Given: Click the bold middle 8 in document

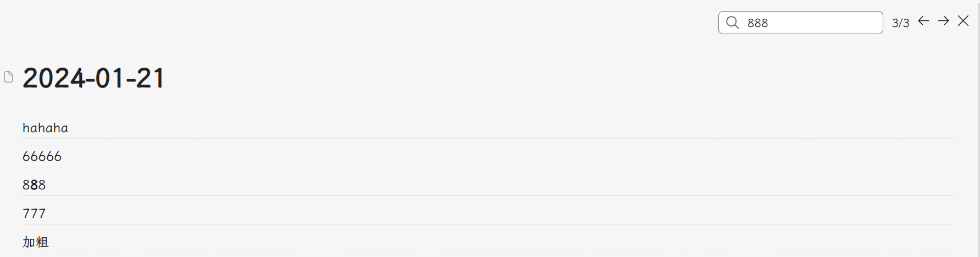Looking at the screenshot, I should pyautogui.click(x=34, y=185).
